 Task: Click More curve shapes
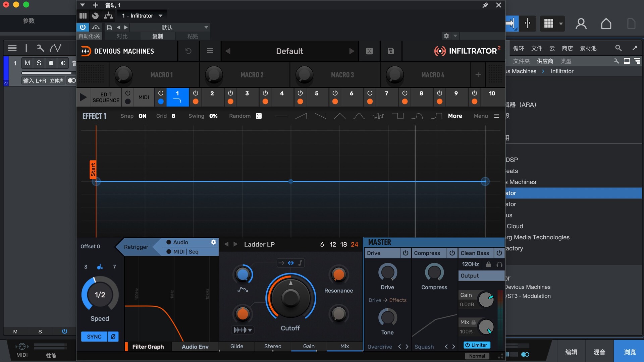click(455, 116)
